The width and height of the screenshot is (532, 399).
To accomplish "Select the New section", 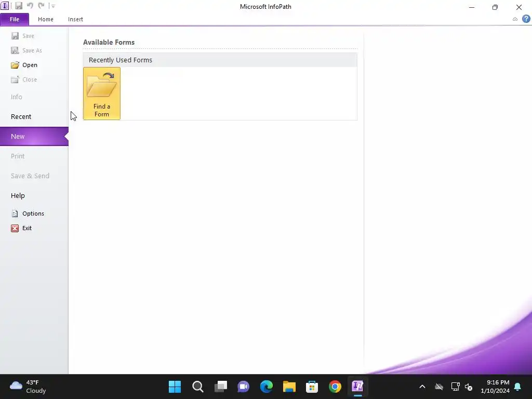I will point(34,137).
